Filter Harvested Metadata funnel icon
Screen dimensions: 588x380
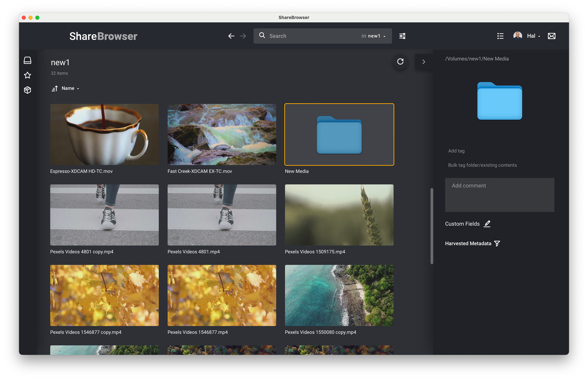(x=497, y=243)
